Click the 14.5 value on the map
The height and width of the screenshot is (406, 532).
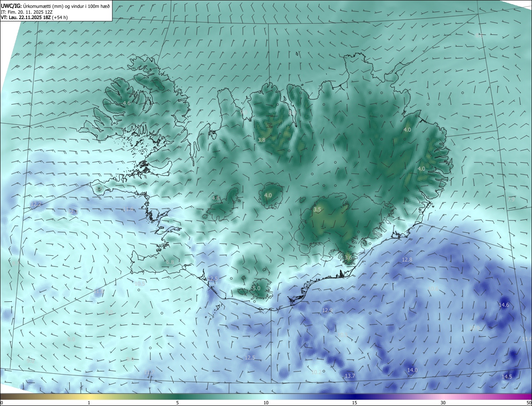pos(507,377)
